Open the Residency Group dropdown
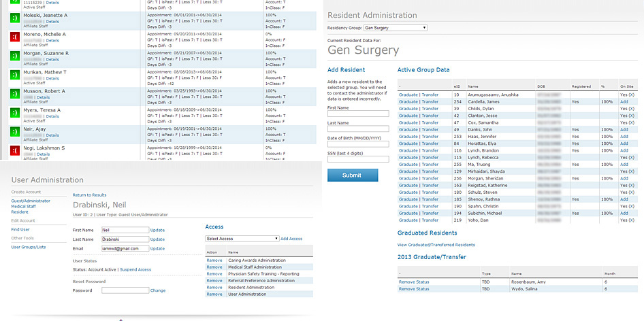 click(x=396, y=28)
